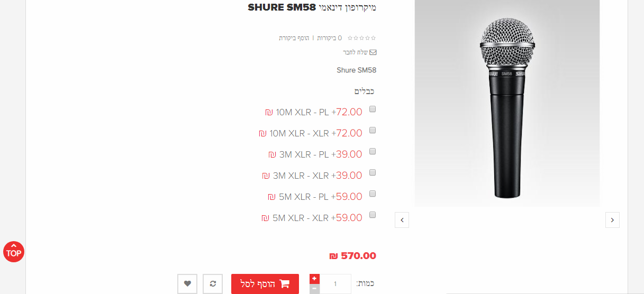Go to previous image with the left chevron

402,220
